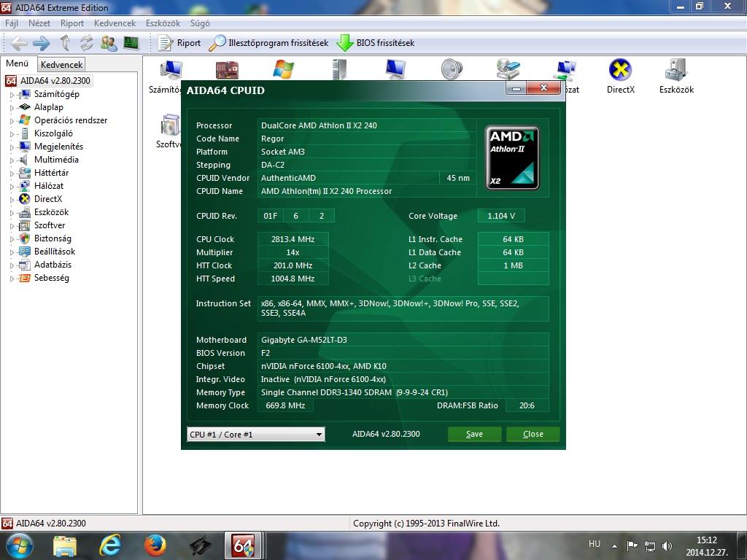Viewport: 747px width, 560px height.
Task: Select Biztonság in the sidebar tree
Action: [53, 238]
